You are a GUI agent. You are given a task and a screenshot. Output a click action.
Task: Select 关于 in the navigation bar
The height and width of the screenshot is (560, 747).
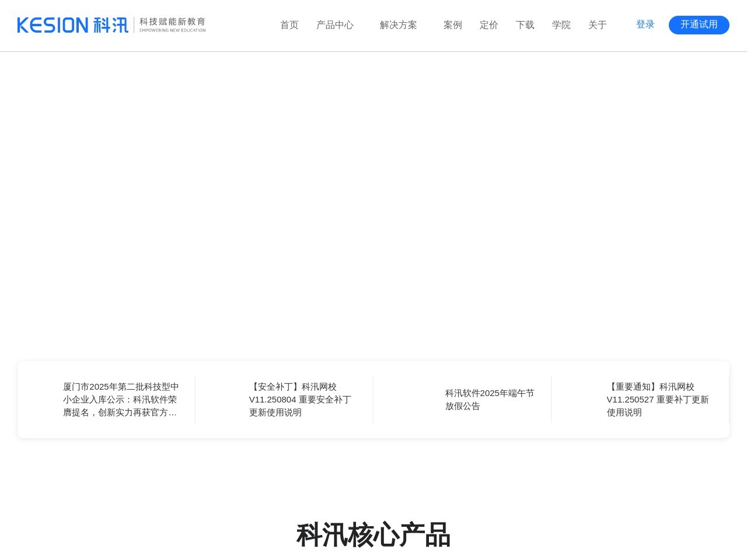click(x=597, y=25)
